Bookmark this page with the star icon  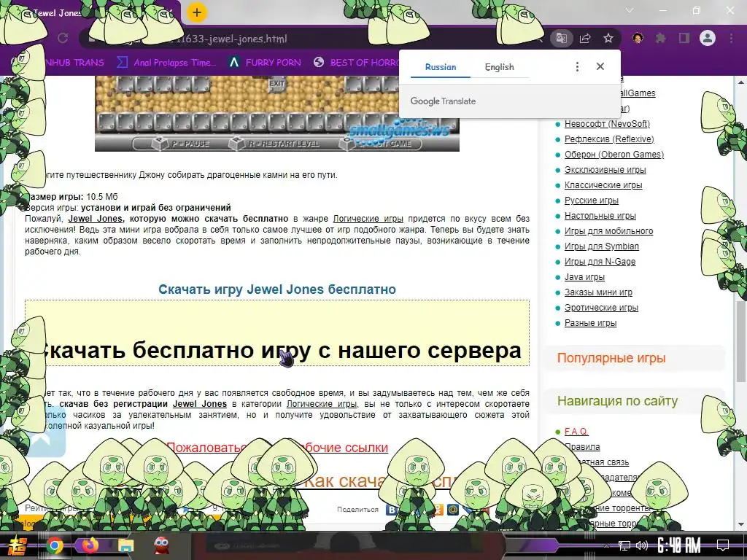click(x=608, y=38)
